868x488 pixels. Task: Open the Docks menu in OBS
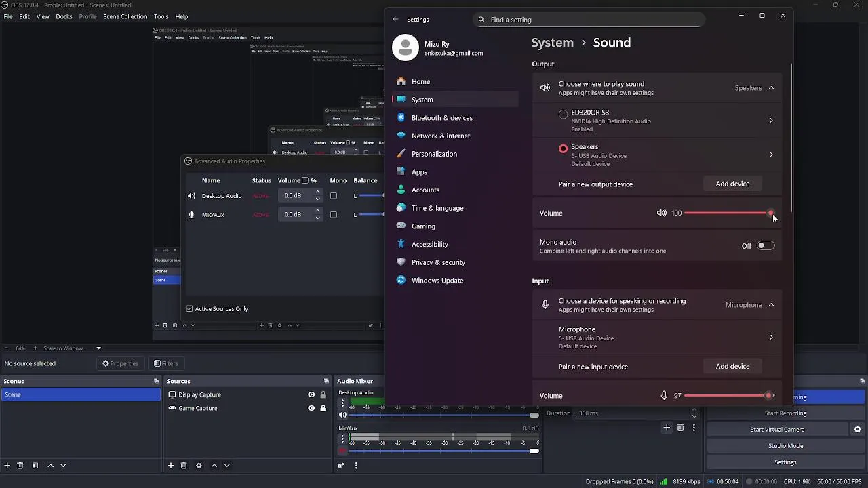tap(64, 16)
